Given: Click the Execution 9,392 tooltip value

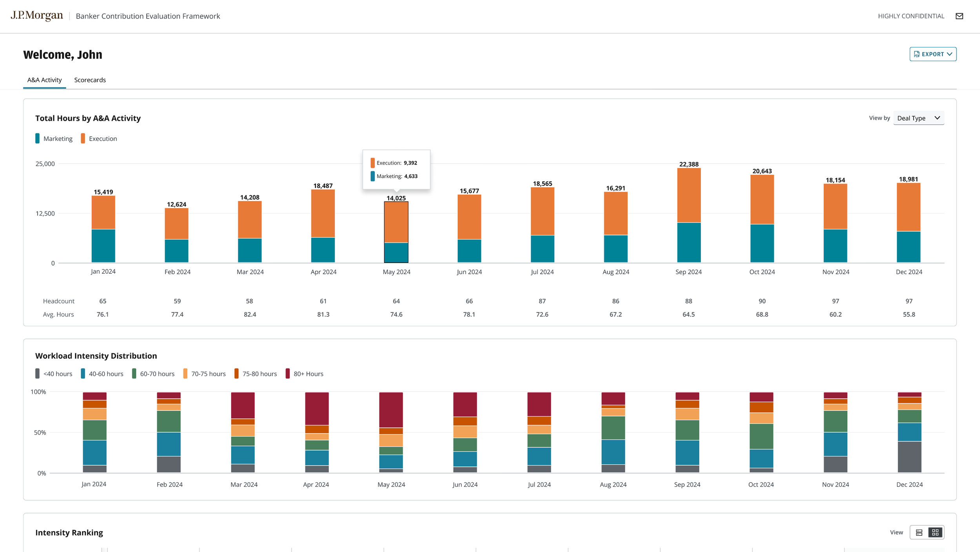Looking at the screenshot, I should click(410, 163).
